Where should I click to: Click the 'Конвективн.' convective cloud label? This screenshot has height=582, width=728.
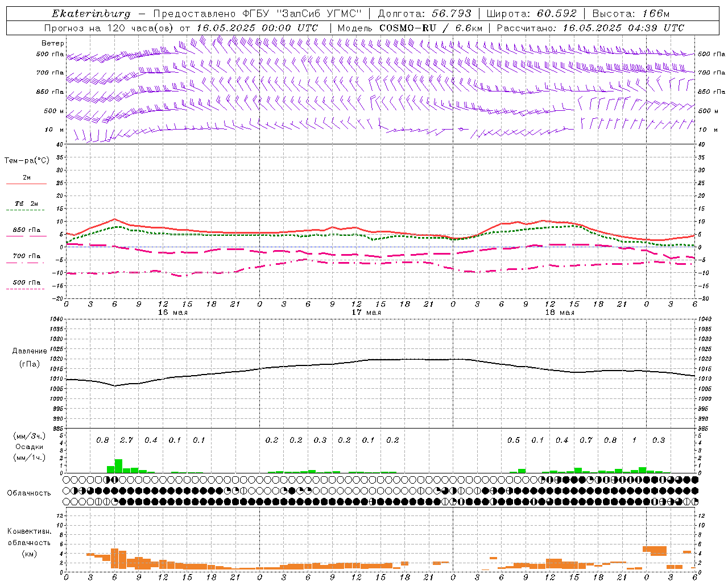click(x=29, y=531)
